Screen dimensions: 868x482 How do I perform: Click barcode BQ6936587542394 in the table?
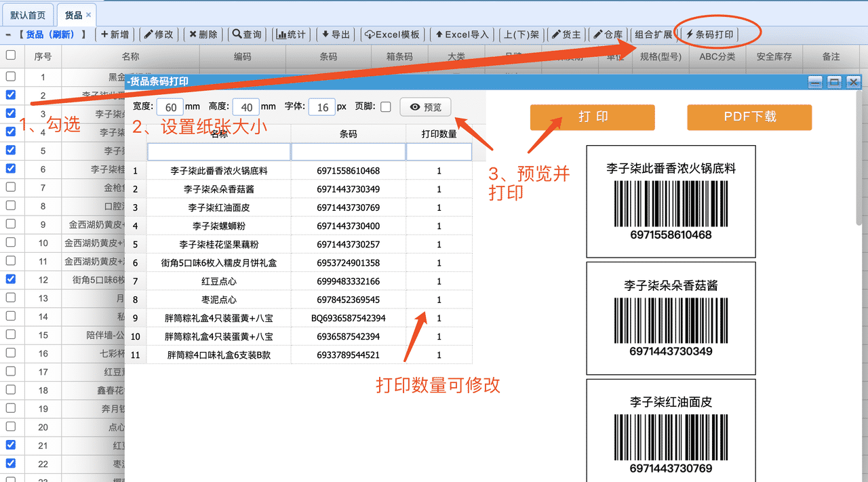[x=349, y=318]
